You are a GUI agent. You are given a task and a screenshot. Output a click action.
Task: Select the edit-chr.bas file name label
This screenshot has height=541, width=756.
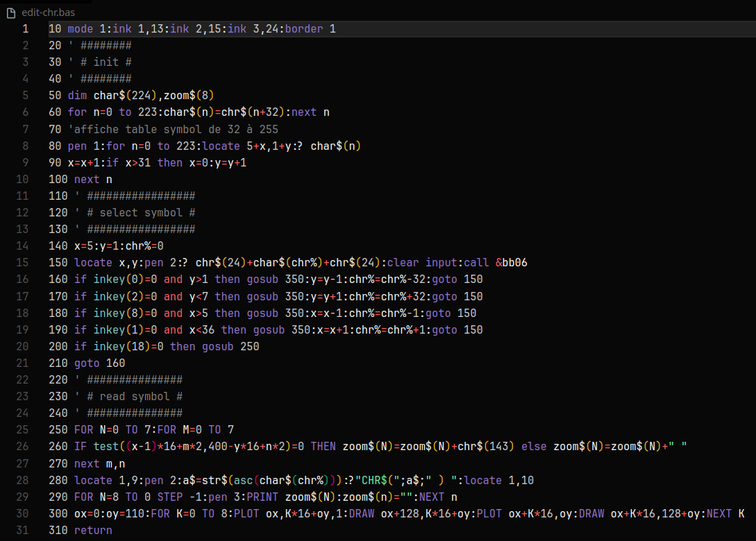point(49,12)
